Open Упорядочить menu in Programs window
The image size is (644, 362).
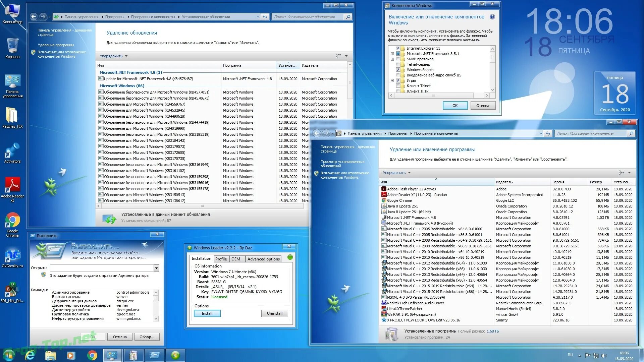click(396, 173)
